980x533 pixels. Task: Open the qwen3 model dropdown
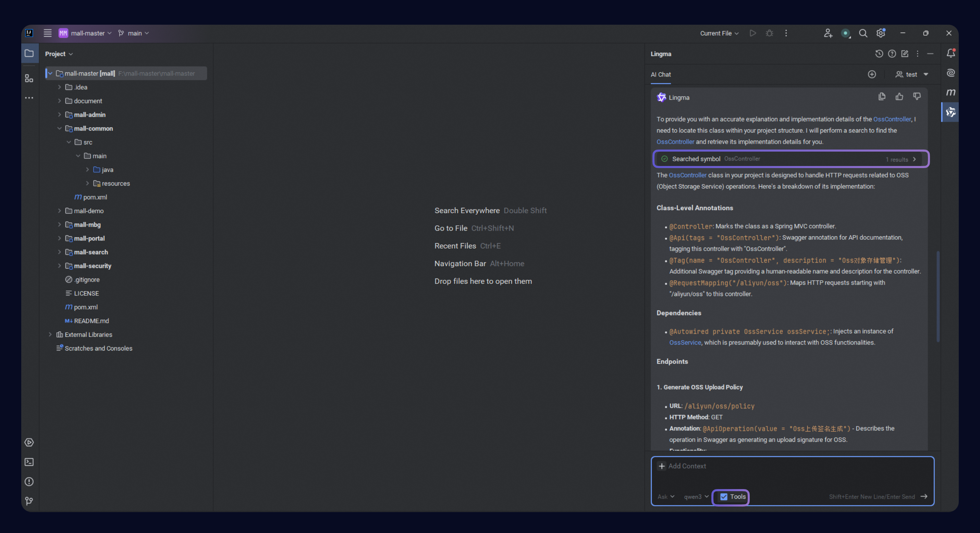tap(696, 496)
